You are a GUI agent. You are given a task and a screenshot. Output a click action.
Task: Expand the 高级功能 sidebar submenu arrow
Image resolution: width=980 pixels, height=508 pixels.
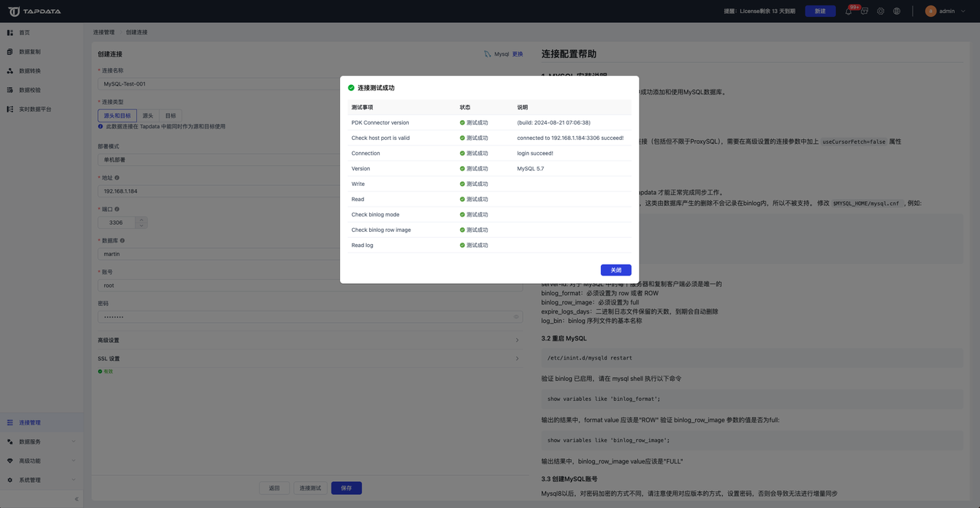(73, 461)
